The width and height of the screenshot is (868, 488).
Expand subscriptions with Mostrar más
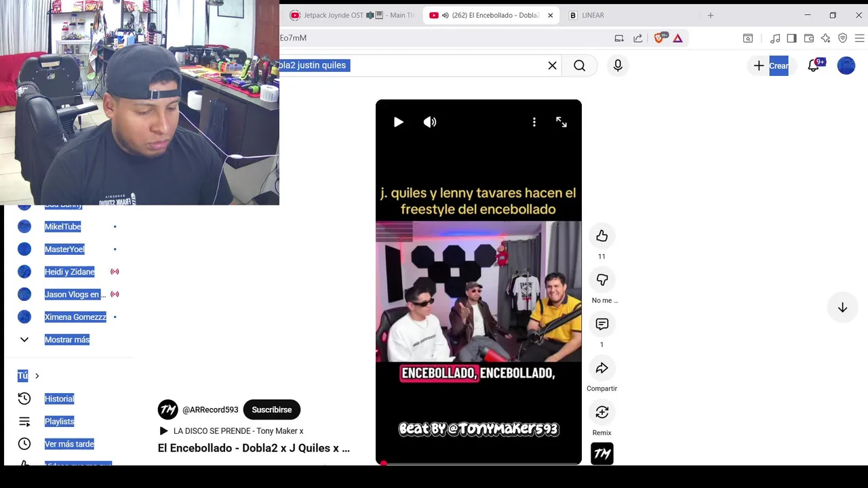67,340
